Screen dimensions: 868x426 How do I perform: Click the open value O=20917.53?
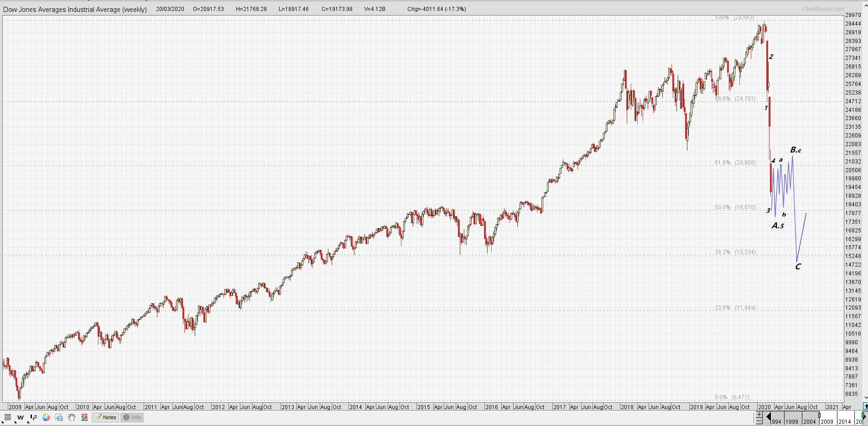click(x=208, y=9)
